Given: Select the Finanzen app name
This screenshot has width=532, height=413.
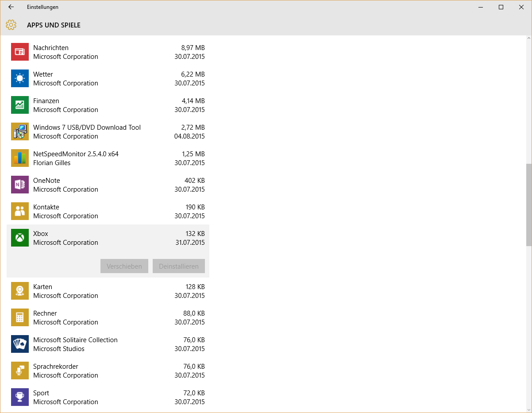Looking at the screenshot, I should (46, 101).
